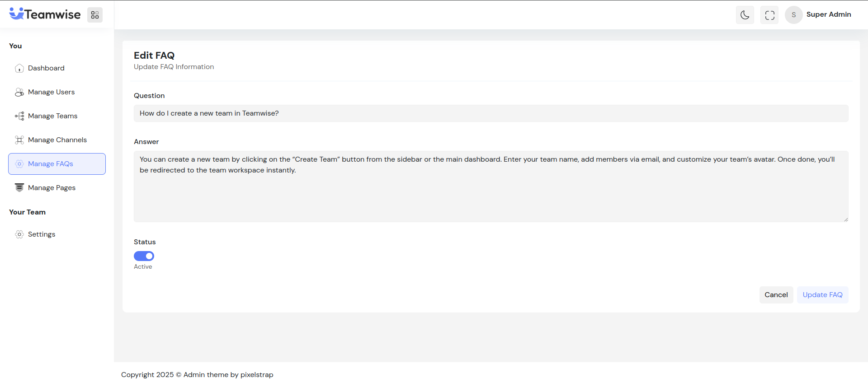Click into the Question input field

pyautogui.click(x=491, y=113)
